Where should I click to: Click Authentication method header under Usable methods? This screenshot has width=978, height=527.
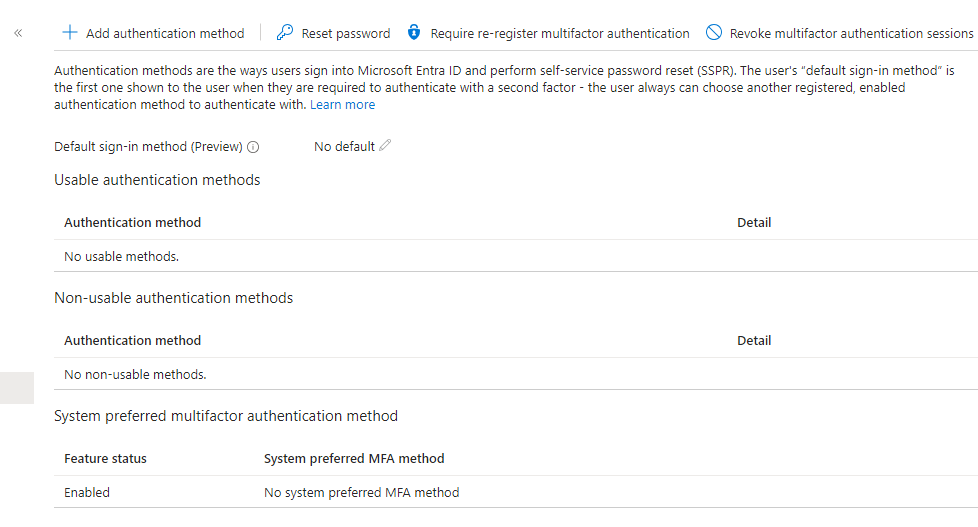point(132,223)
